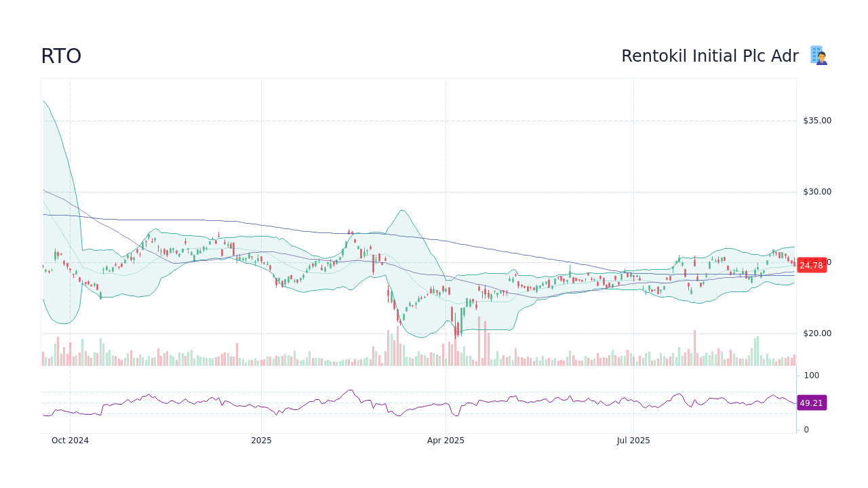The image size is (868, 488).
Task: Click the $20.00 price axis label
Action: pyautogui.click(x=817, y=333)
